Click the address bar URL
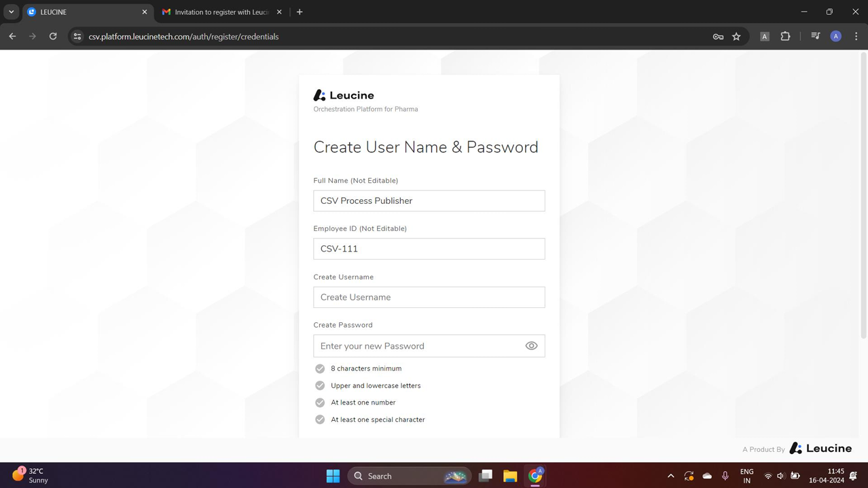 pos(183,37)
